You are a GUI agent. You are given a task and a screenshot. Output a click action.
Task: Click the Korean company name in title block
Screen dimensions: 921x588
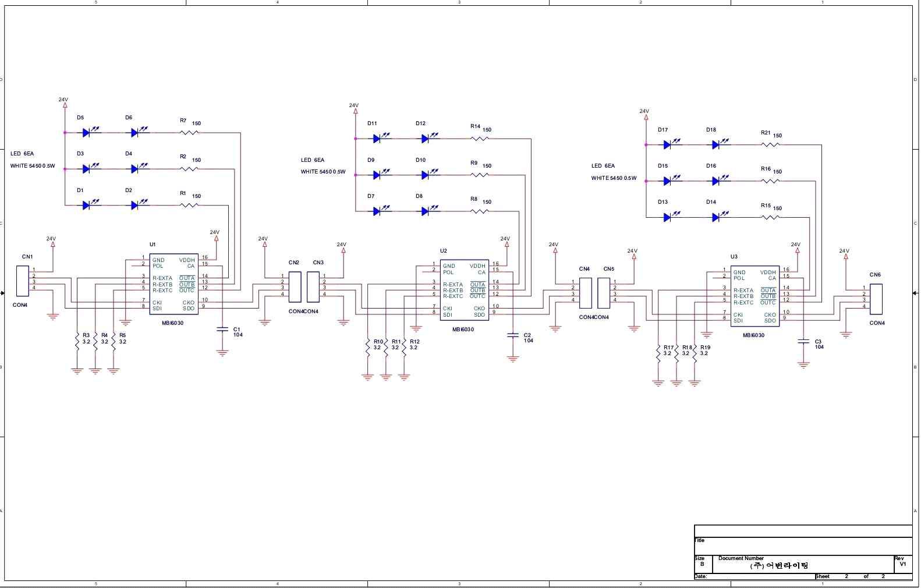[x=780, y=565]
